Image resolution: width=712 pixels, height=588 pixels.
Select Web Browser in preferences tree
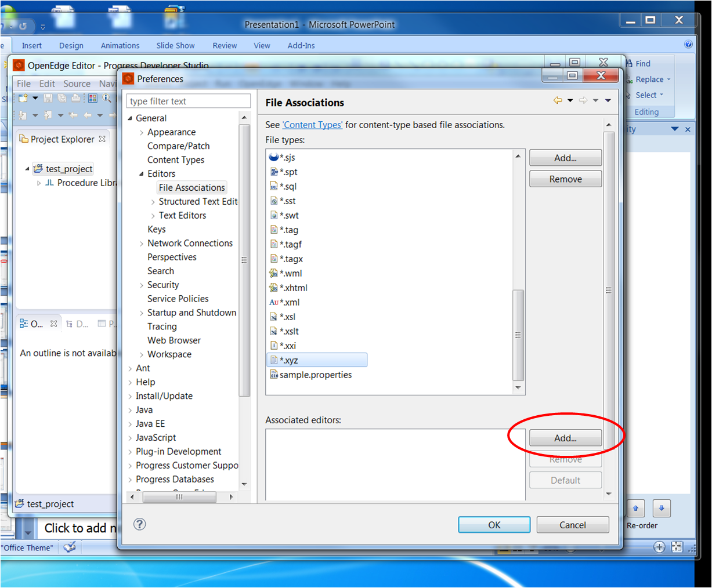click(x=174, y=340)
